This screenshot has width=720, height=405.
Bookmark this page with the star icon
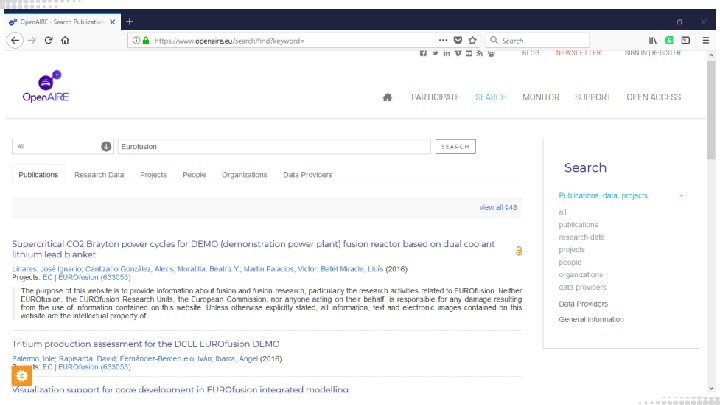(x=472, y=40)
